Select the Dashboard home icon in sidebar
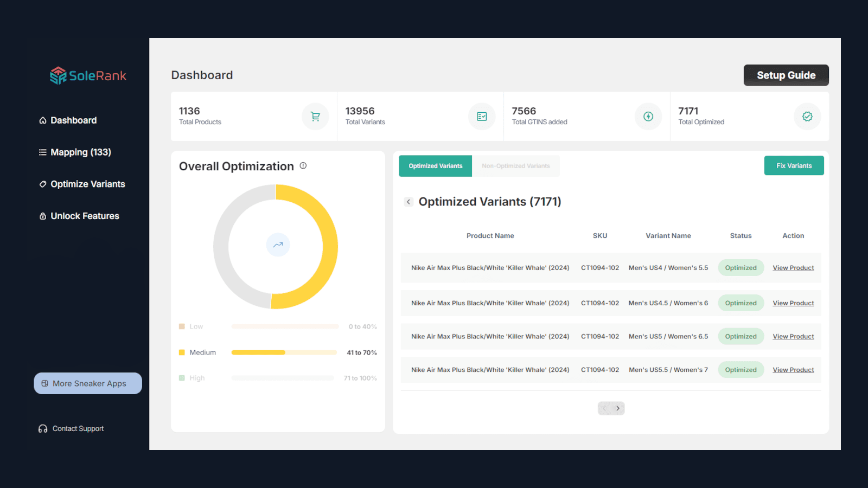This screenshot has width=868, height=488. click(x=43, y=120)
